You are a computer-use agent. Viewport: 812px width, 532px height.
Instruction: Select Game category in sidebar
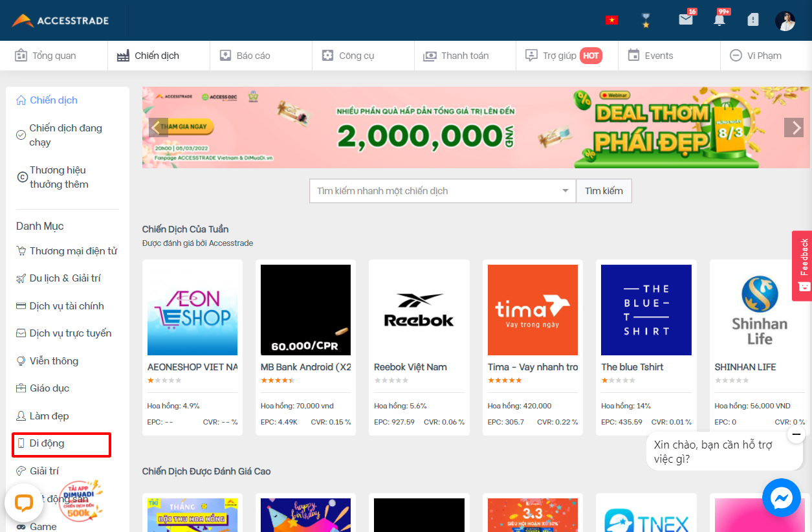(x=37, y=527)
